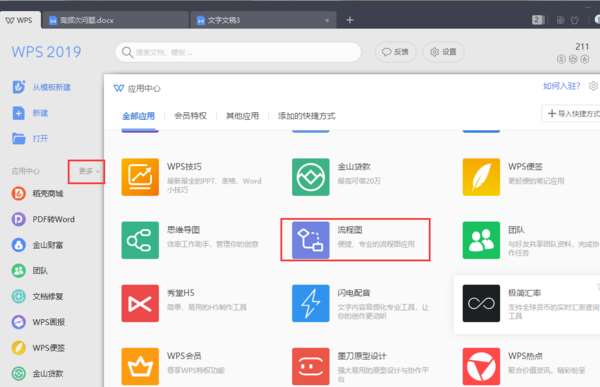Click the 导入快捷方式 button
The height and width of the screenshot is (387, 600).
pyautogui.click(x=572, y=113)
